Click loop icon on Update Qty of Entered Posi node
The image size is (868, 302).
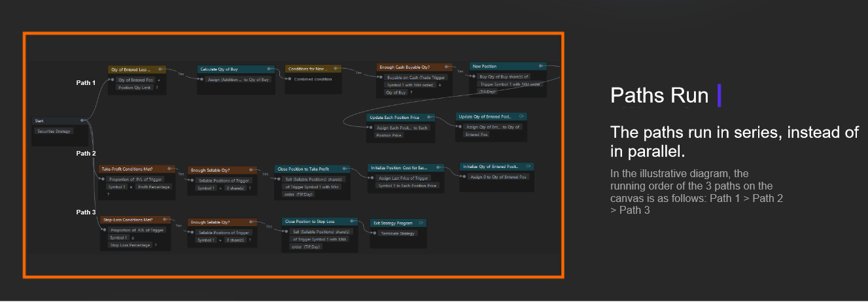point(523,116)
